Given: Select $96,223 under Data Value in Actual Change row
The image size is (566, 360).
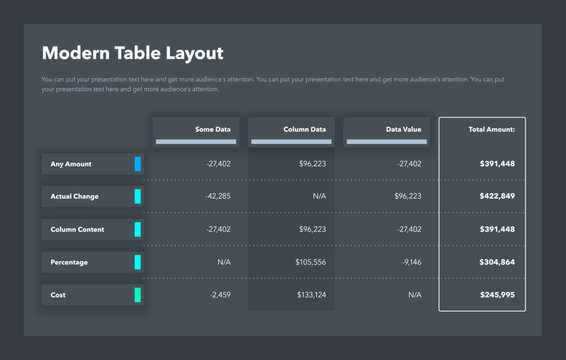Looking at the screenshot, I should (408, 196).
